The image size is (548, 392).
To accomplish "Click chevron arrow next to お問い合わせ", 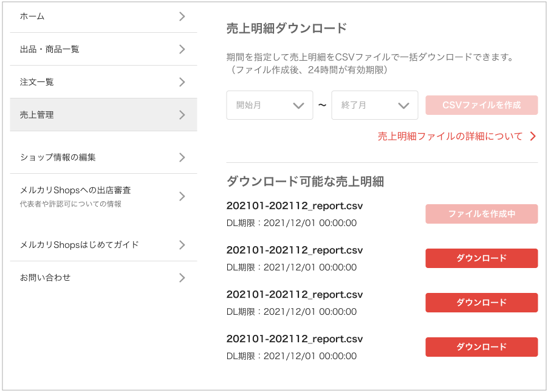I will coord(182,278).
